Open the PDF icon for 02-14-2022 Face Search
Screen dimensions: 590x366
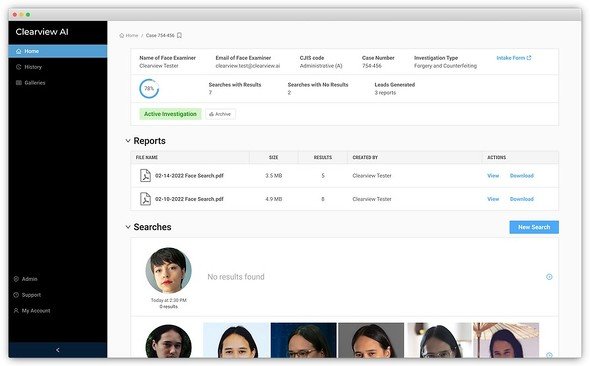(145, 176)
